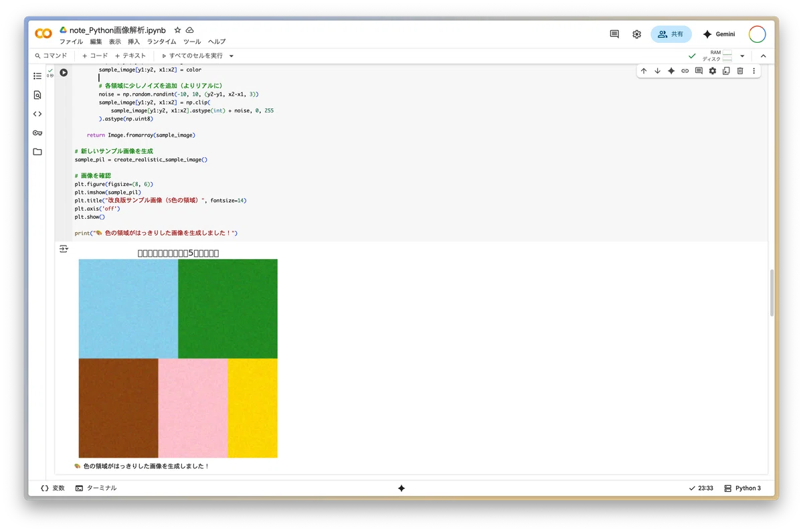Image resolution: width=803 pixels, height=532 pixels.
Task: Open more cell actions menu
Action: point(753,71)
